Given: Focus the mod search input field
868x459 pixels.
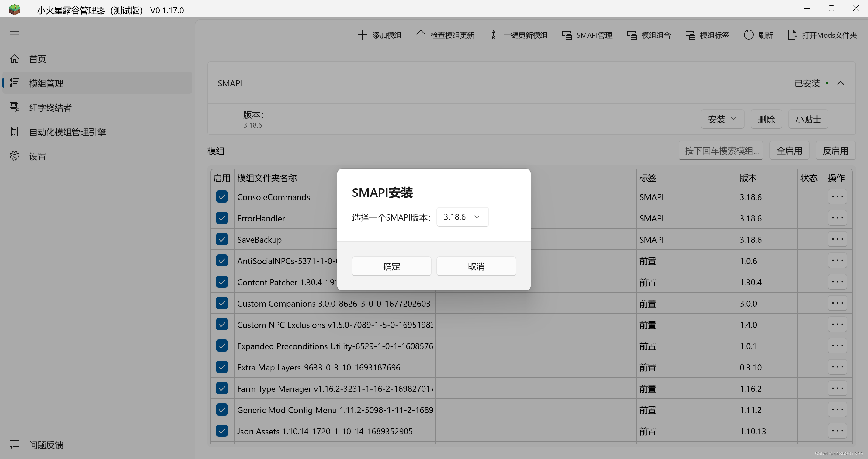Looking at the screenshot, I should tap(721, 150).
